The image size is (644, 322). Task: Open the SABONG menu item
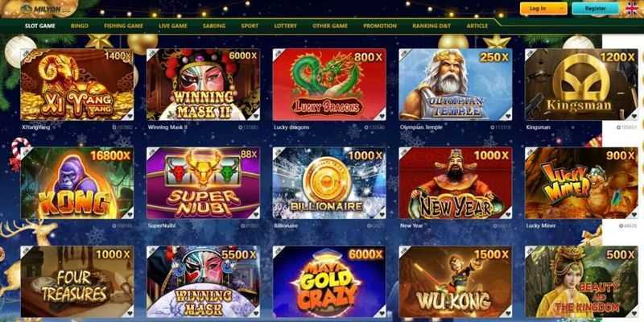point(214,26)
